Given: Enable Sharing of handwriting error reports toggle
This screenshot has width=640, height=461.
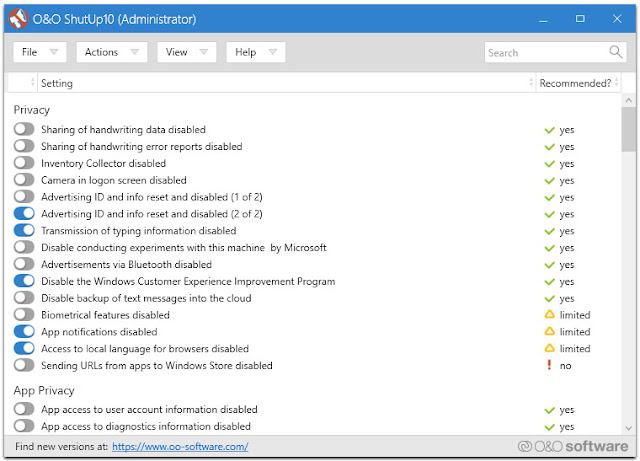Looking at the screenshot, I should click(x=24, y=146).
